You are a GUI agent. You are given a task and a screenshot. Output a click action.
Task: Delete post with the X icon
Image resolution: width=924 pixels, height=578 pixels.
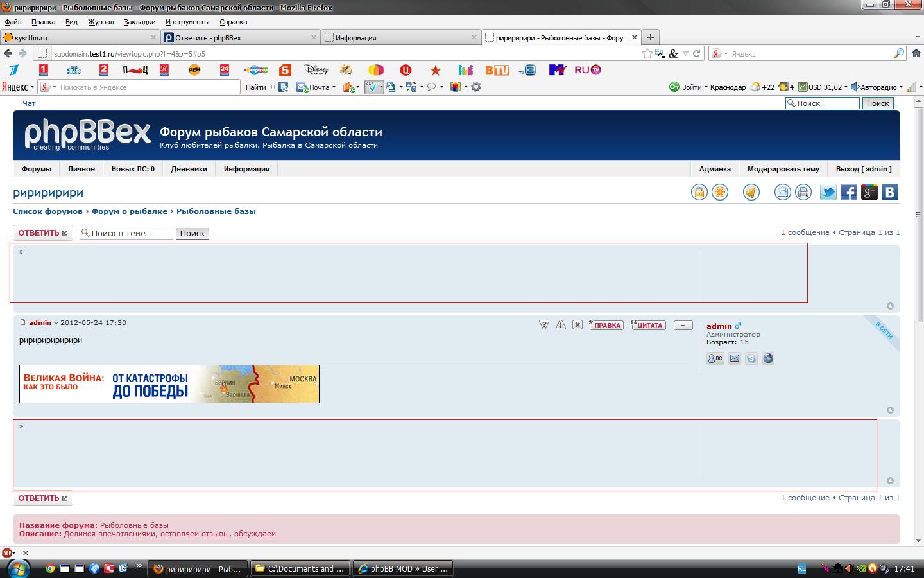(577, 325)
